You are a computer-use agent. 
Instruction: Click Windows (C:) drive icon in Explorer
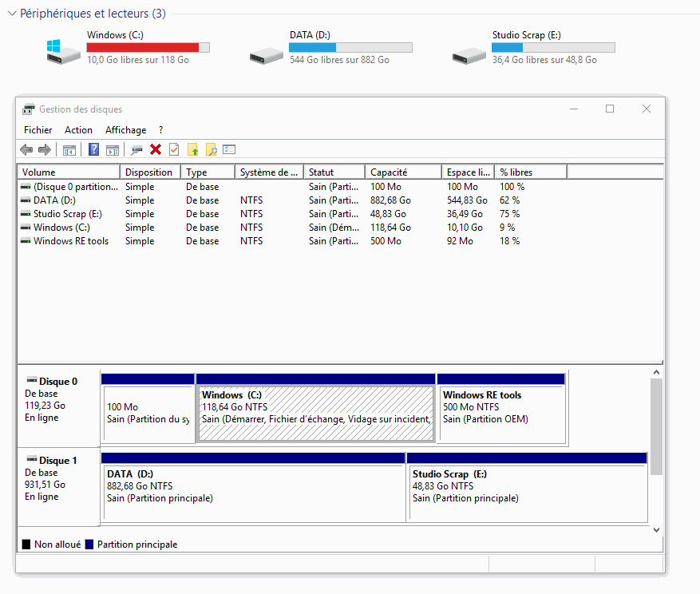coord(63,51)
